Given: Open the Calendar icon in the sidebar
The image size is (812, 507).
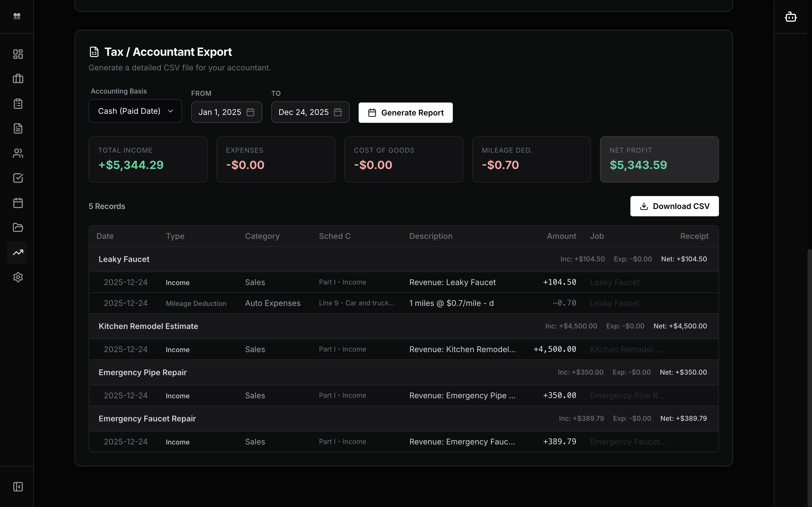Looking at the screenshot, I should click(x=17, y=203).
